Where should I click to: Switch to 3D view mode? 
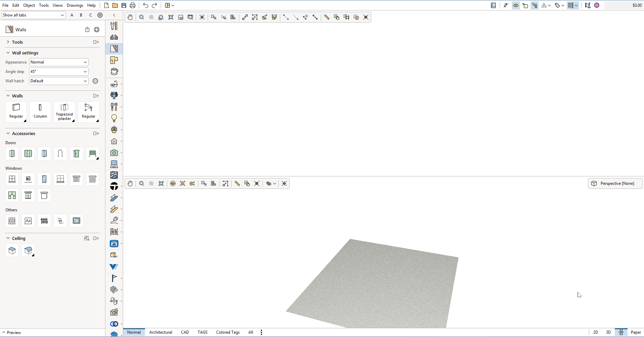pyautogui.click(x=608, y=332)
